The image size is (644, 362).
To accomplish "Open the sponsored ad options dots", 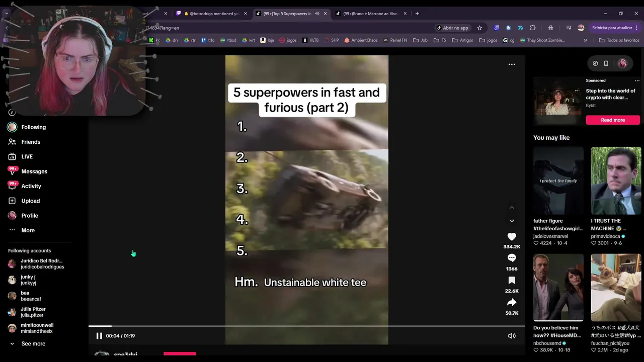I will tap(637, 80).
